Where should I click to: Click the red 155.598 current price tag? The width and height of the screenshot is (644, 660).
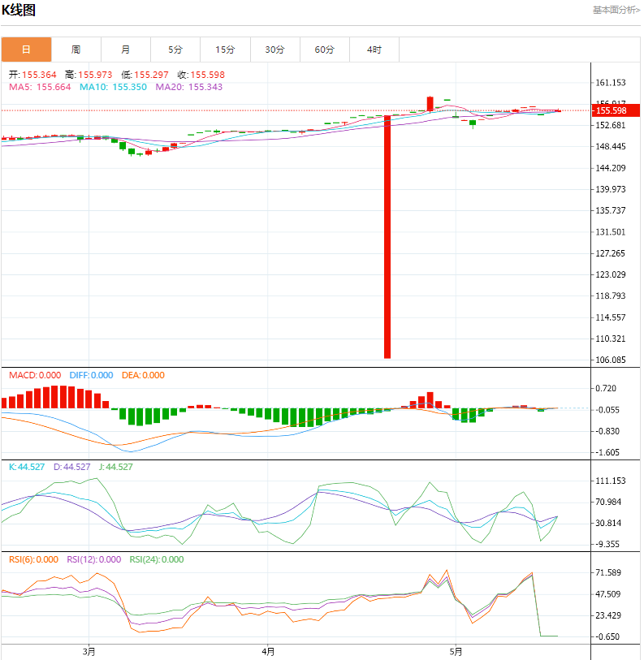pos(616,110)
